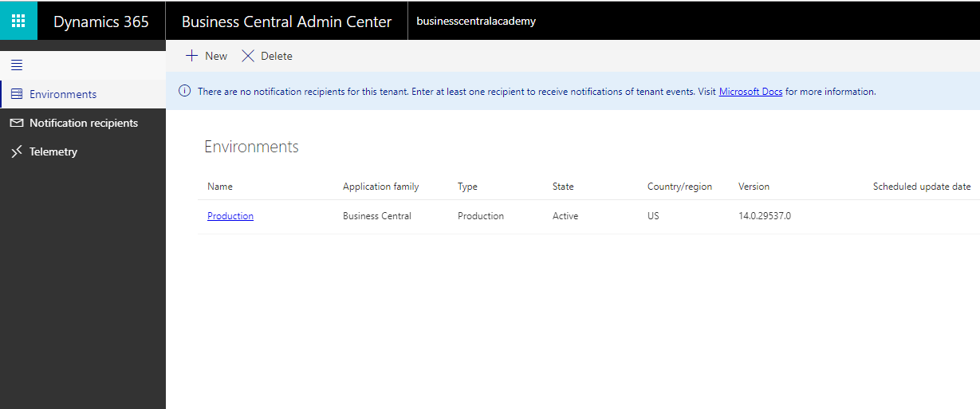Click the Production value in Type column

[481, 216]
